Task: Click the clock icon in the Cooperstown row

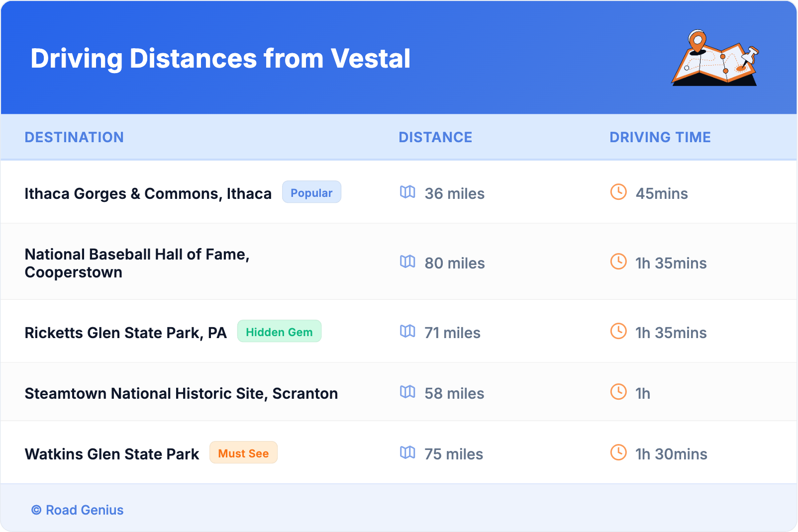Action: tap(618, 262)
